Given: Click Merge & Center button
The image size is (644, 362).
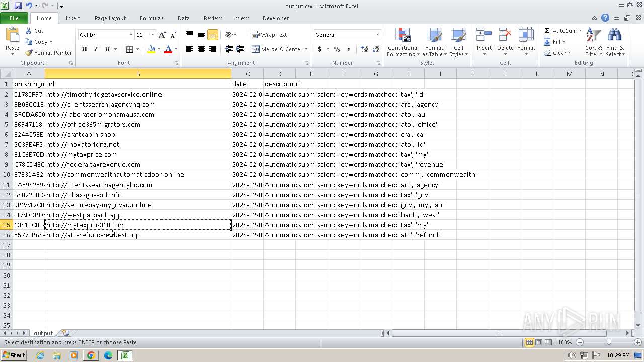Looking at the screenshot, I should [x=277, y=49].
